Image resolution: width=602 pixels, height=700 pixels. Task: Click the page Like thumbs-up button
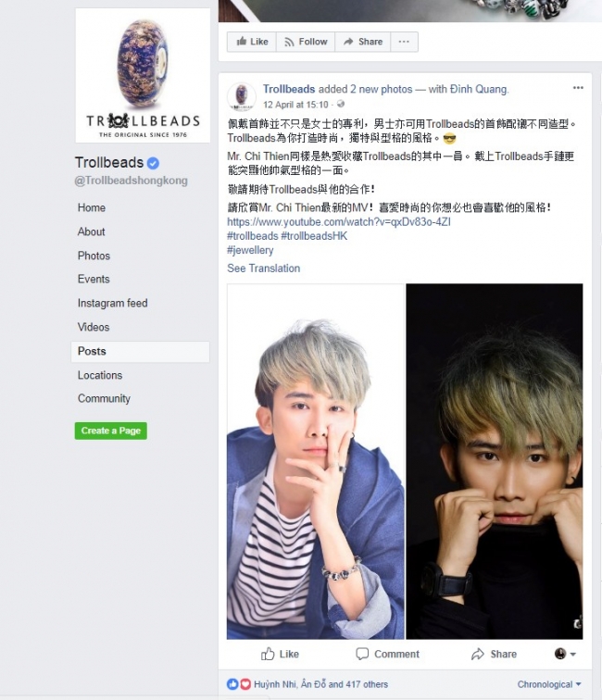click(x=252, y=42)
